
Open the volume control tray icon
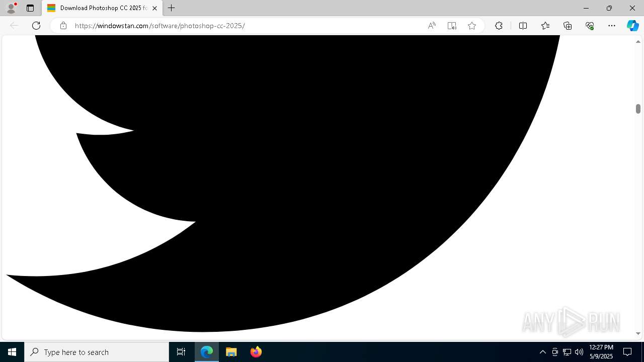[x=579, y=352]
